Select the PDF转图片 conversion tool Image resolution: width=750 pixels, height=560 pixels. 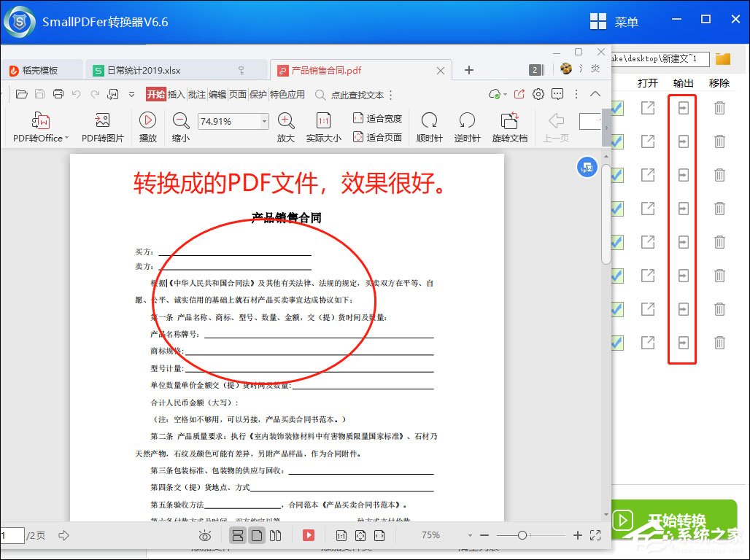point(104,122)
